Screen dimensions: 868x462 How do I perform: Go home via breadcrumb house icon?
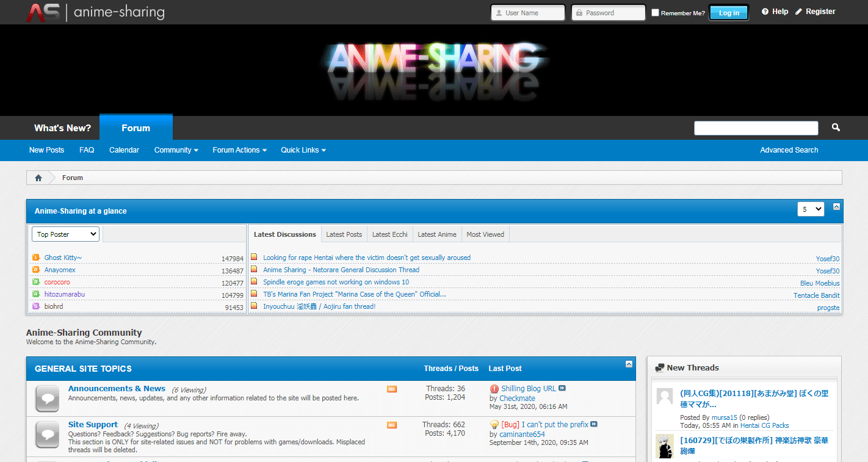click(38, 178)
